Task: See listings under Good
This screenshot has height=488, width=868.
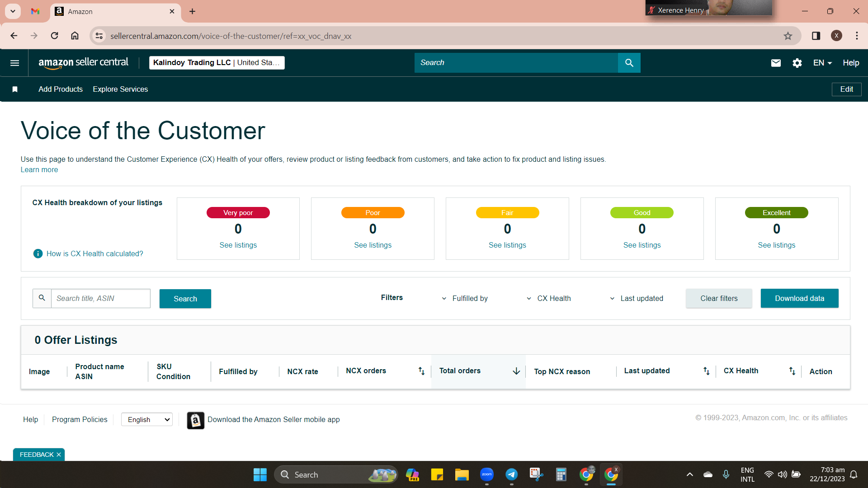Action: (x=642, y=245)
